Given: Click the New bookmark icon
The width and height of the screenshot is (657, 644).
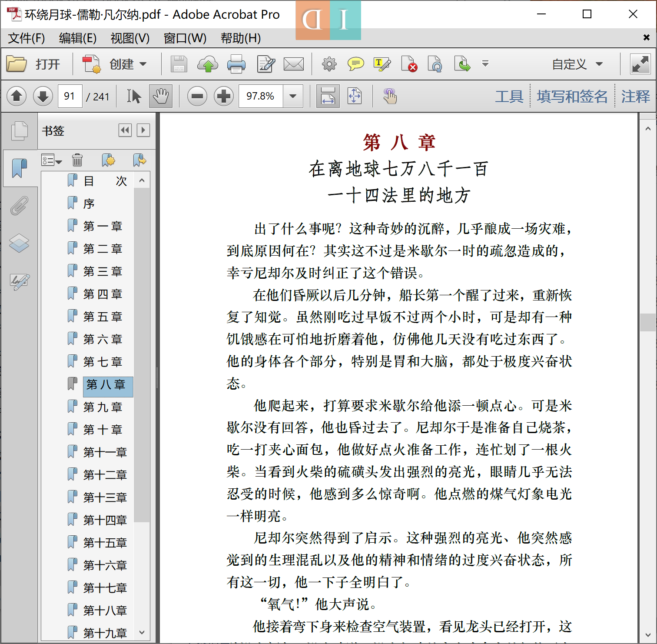Looking at the screenshot, I should pos(108,160).
